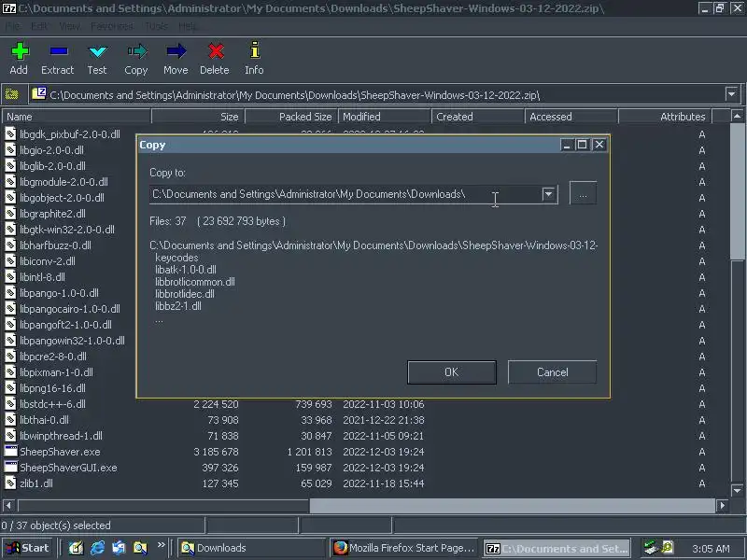Click the Info toolbar icon

255,50
